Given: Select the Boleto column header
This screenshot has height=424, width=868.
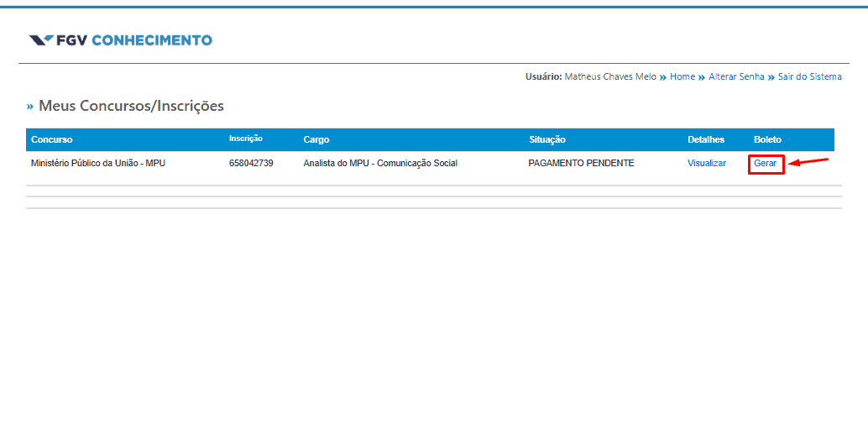Looking at the screenshot, I should tap(767, 139).
